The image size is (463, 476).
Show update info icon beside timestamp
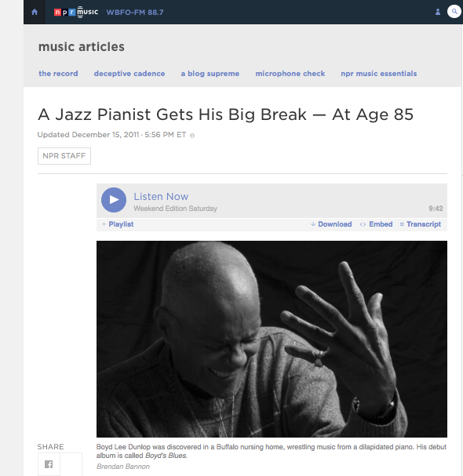tap(192, 136)
